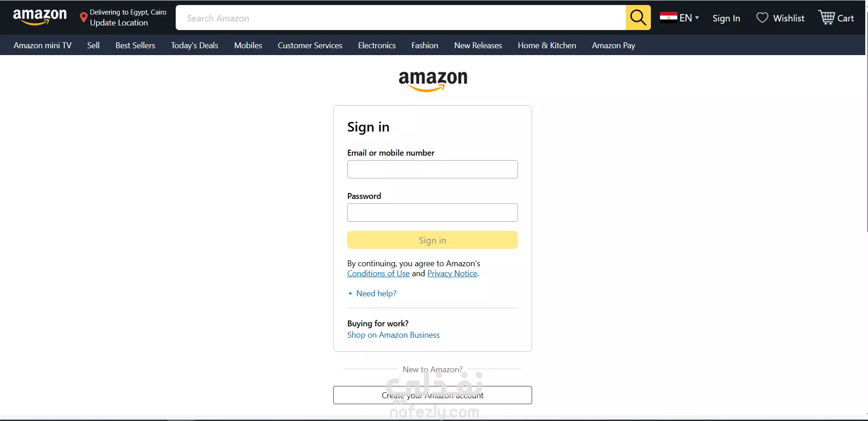Click the location pin icon

pyautogui.click(x=83, y=18)
